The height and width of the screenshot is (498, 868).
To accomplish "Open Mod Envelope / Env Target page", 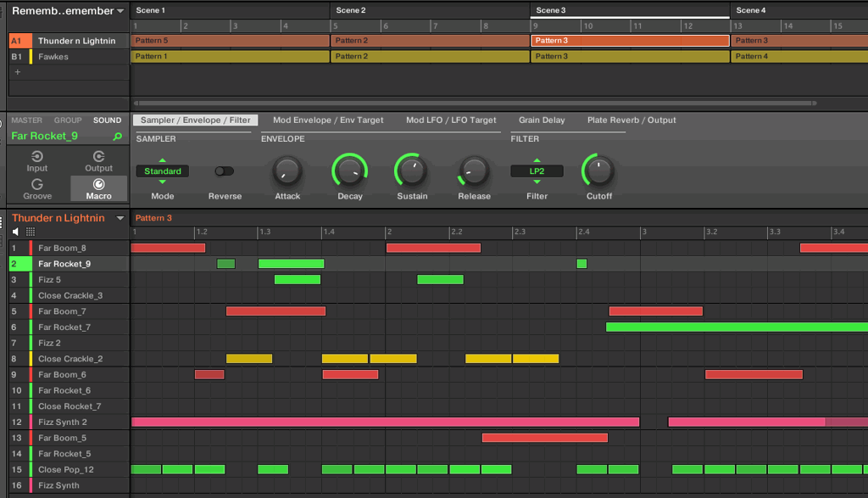I will 328,120.
